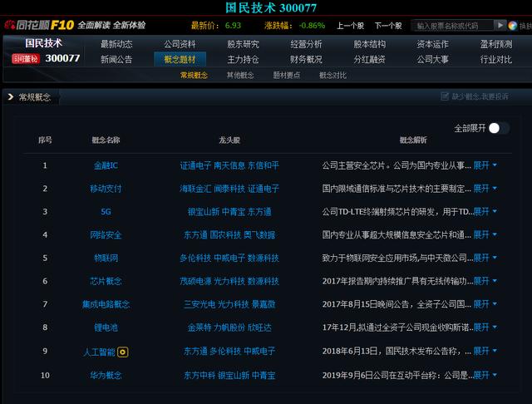Screen dimensions: 532x404
Task: Click the edit icon by 缺少概念 complaint
Action: tap(445, 96)
